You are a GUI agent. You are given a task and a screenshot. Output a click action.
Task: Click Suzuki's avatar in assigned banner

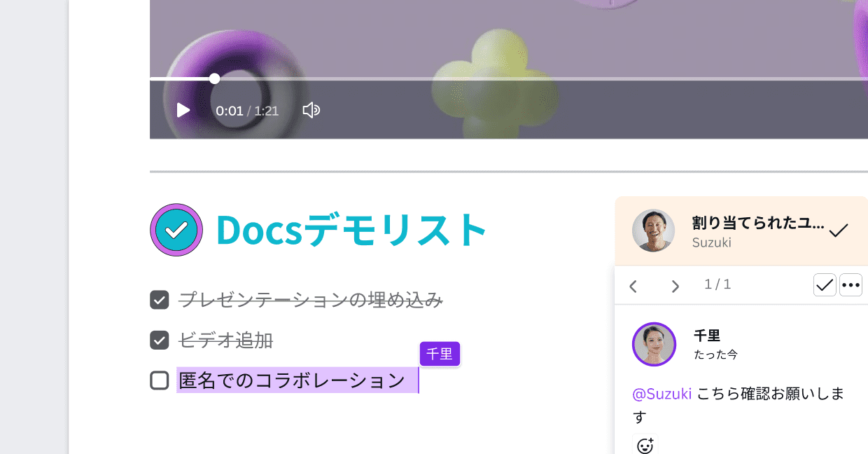point(653,231)
